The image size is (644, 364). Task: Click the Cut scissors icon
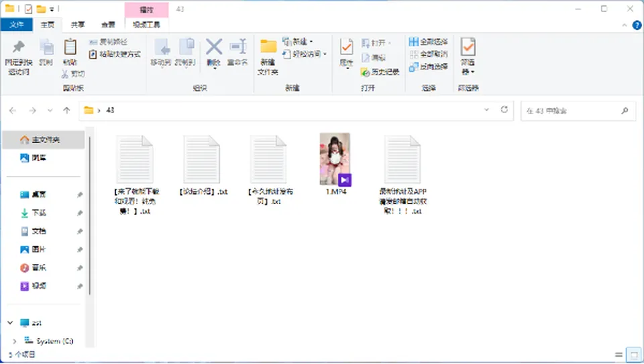pos(65,74)
